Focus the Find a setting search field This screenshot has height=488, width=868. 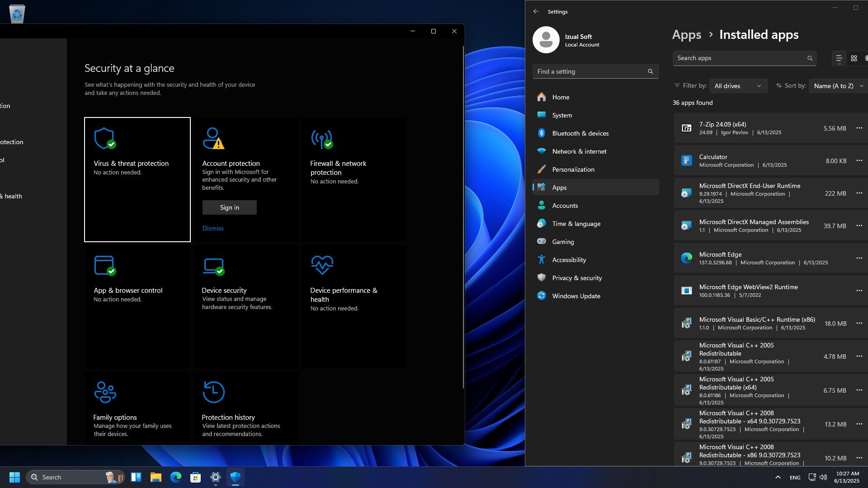point(595,71)
